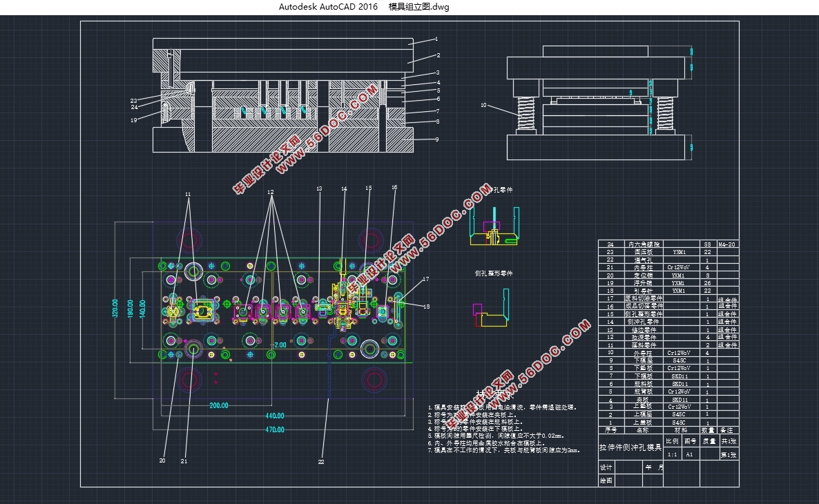Select technical note 5 mentioning 0.02mm
The image size is (819, 504).
click(x=497, y=436)
